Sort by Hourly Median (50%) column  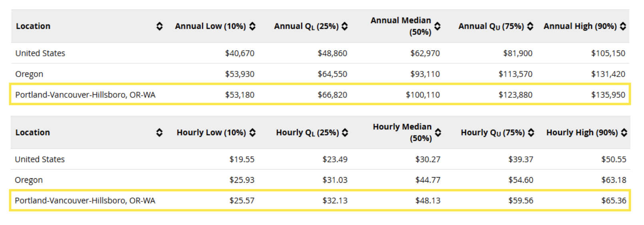438,133
